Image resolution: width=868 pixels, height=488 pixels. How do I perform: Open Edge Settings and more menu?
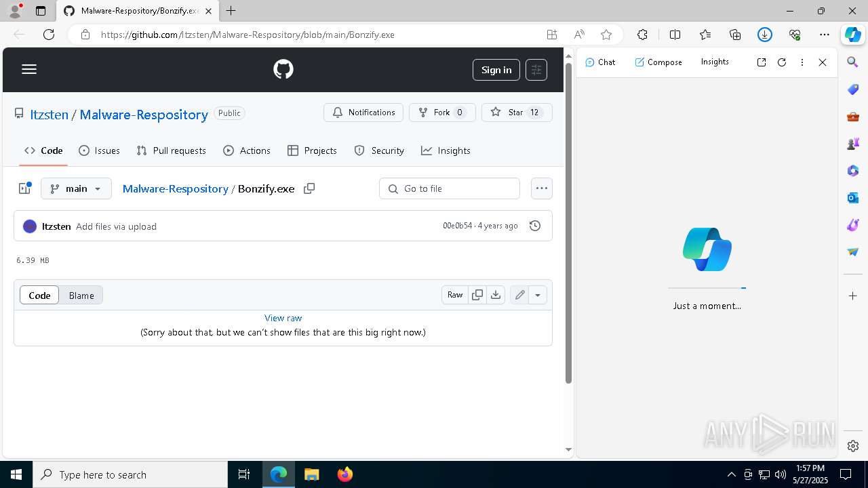(x=825, y=35)
